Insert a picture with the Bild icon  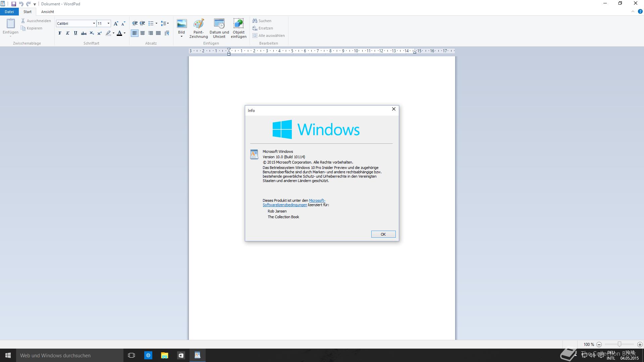tap(181, 23)
